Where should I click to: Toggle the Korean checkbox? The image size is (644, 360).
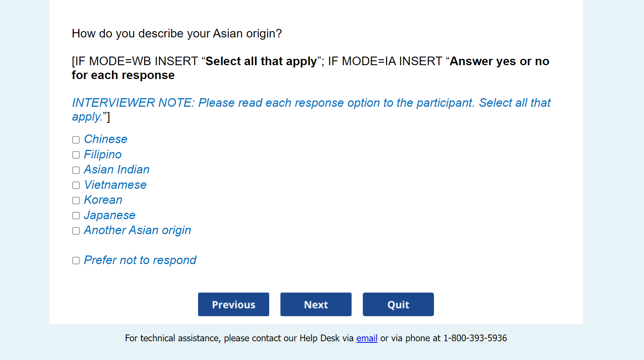tap(76, 200)
